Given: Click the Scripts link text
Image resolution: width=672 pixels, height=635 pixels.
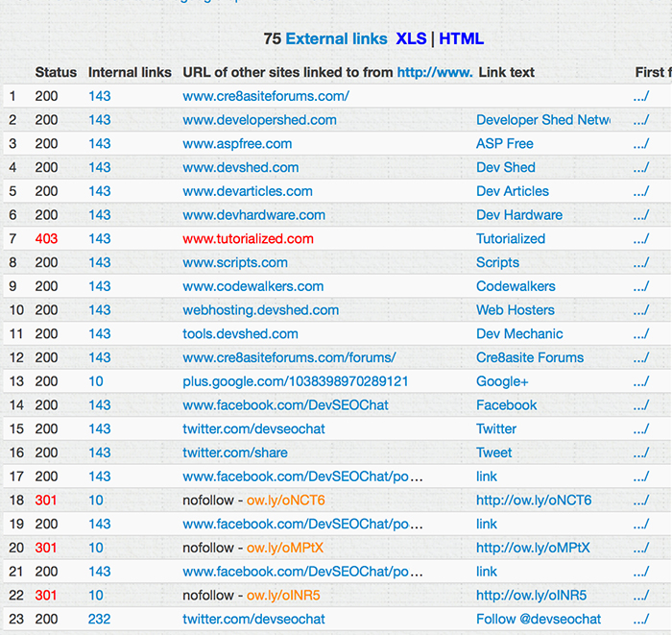Looking at the screenshot, I should click(498, 263).
